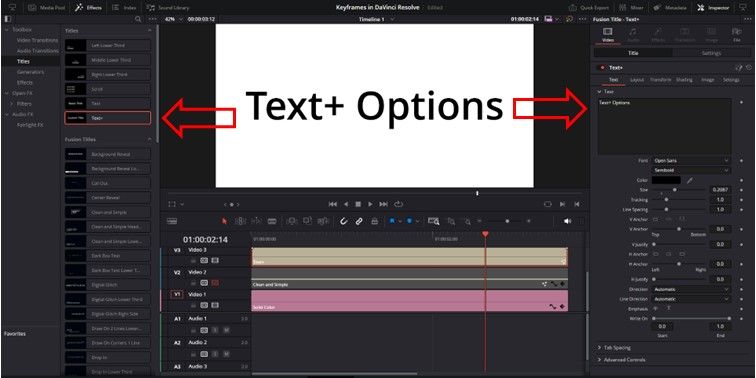The width and height of the screenshot is (756, 378).
Task: Open the Semibold font style dropdown
Action: (691, 170)
